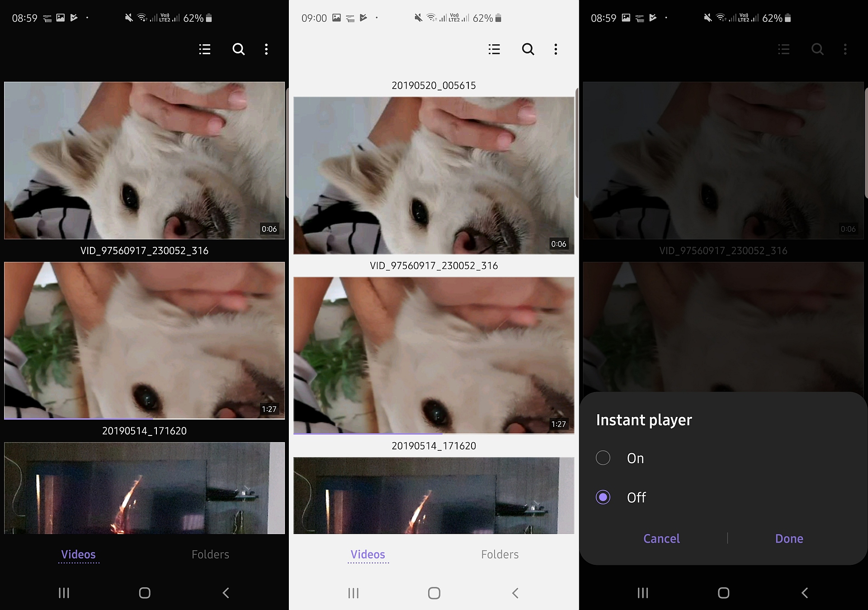868x610 pixels.
Task: Tap search icon in dark-mode video list
Action: (x=238, y=49)
